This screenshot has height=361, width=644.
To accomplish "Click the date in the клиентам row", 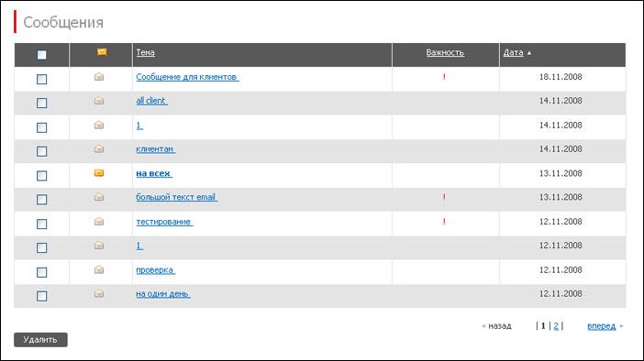I will click(x=561, y=149).
